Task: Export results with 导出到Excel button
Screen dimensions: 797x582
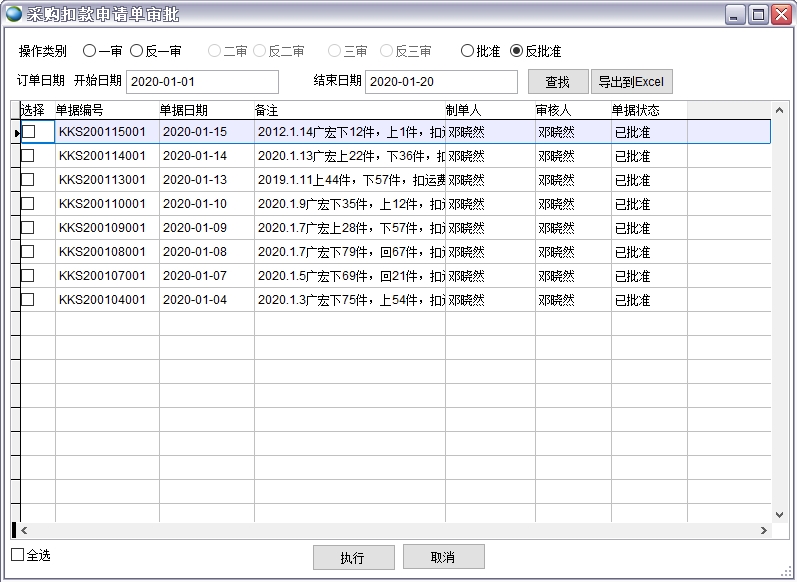Action: (632, 82)
